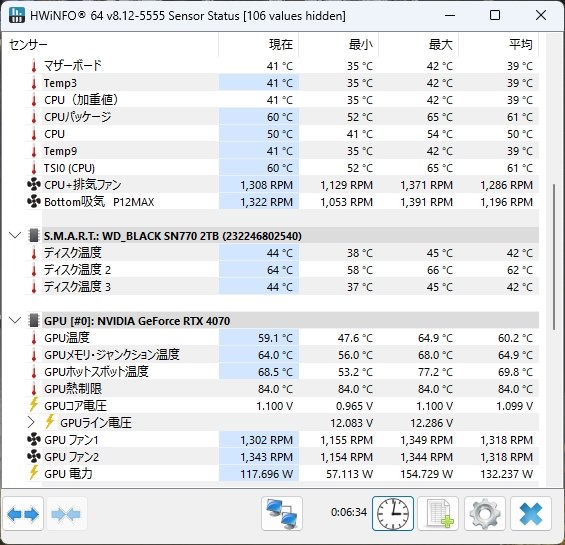
Task: Click the 0:06:34 elapsed time display
Action: tap(349, 512)
